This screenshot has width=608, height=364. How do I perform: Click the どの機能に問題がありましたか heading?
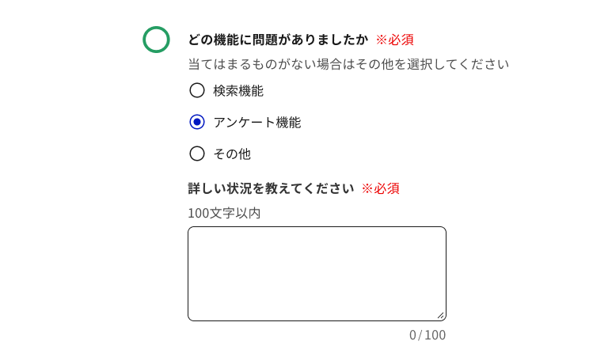tap(278, 40)
